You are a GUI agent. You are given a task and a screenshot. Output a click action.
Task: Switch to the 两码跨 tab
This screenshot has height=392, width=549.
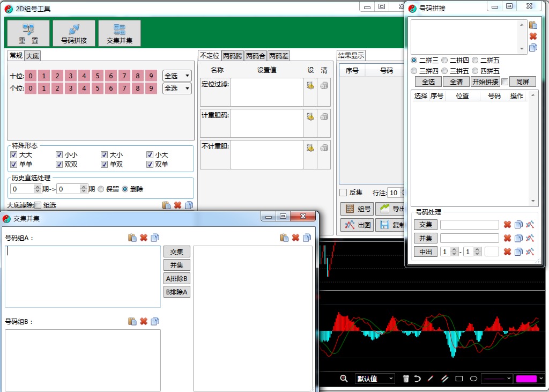point(233,56)
